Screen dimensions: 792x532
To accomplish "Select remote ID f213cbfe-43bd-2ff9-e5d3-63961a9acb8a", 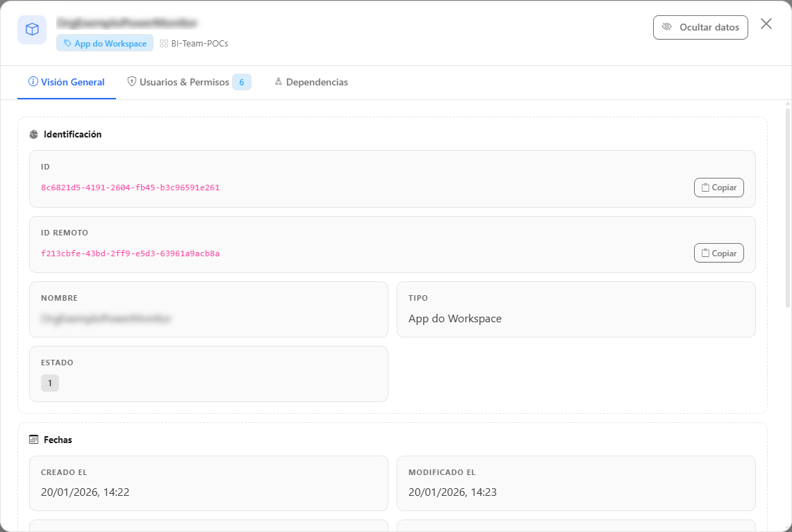I will (x=131, y=253).
